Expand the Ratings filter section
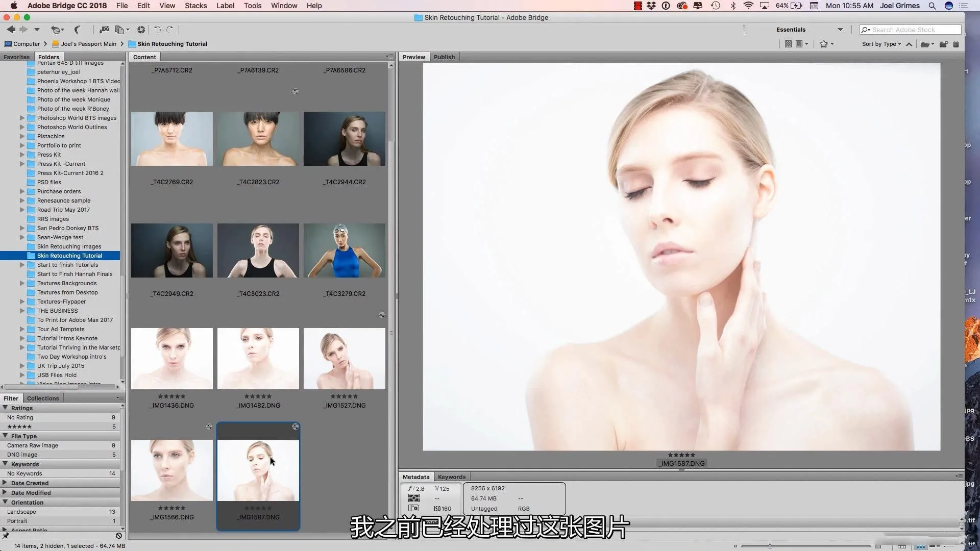The height and width of the screenshot is (551, 980). pos(6,407)
